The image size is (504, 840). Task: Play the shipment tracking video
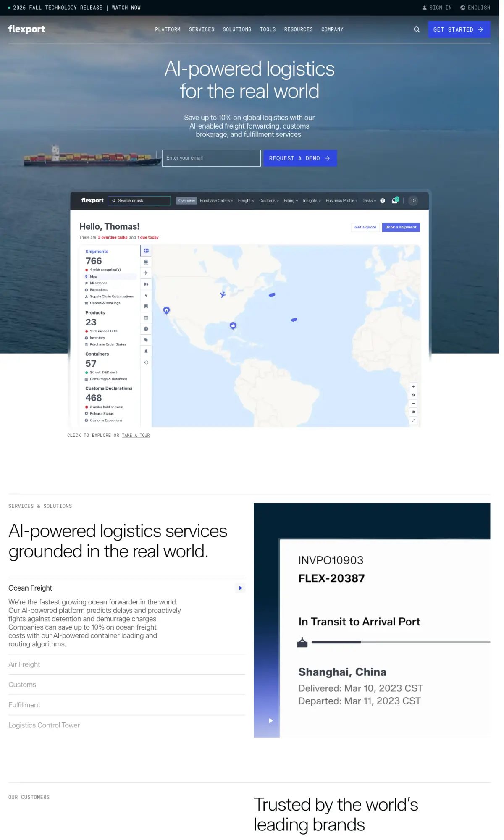coord(271,721)
